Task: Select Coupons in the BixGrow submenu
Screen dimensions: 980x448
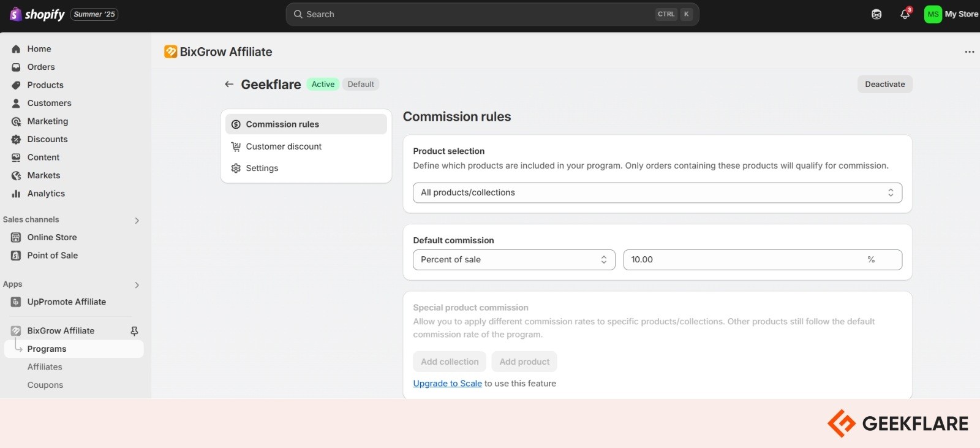Action: 45,385
